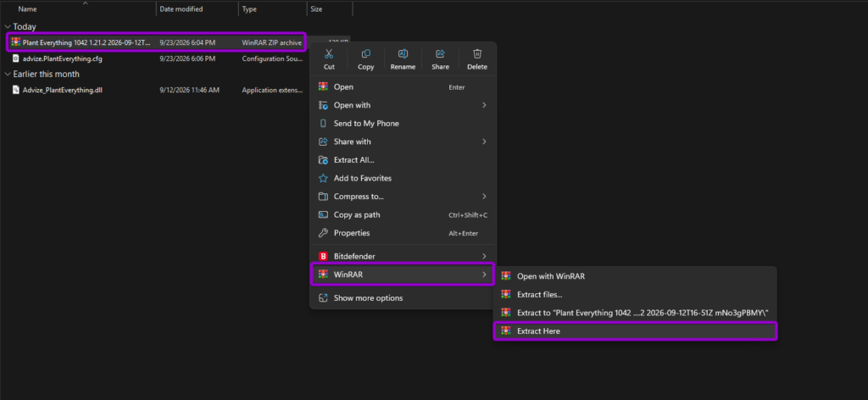This screenshot has width=868, height=400.
Task: Click the Share with icon
Action: pos(323,142)
